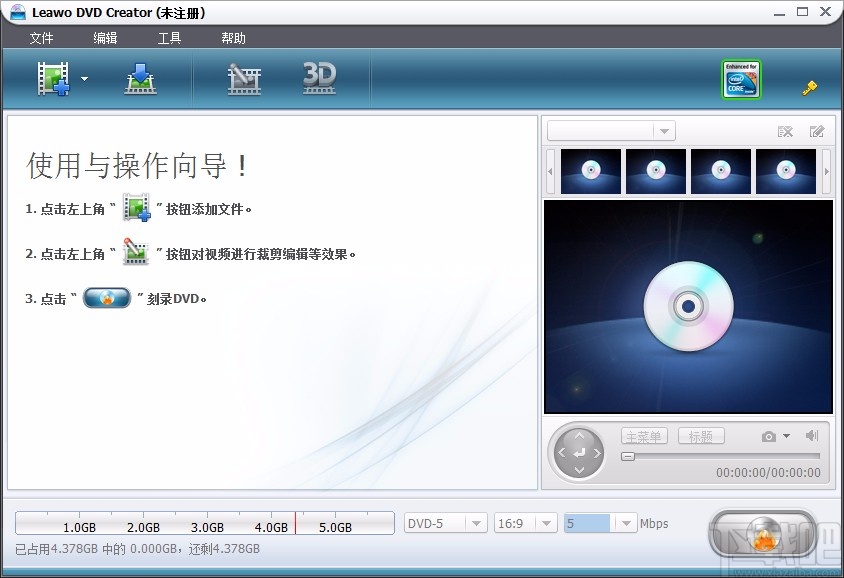844x578 pixels.
Task: Click the disc capacity bar
Action: coord(205,523)
